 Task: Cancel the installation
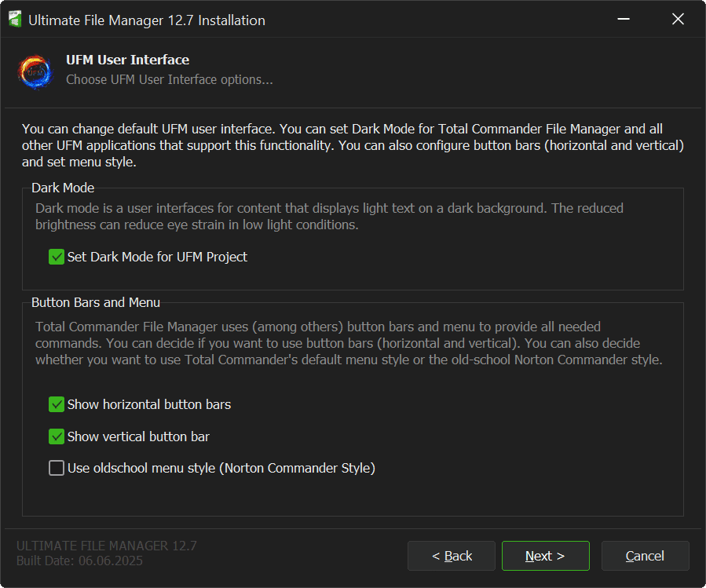(x=645, y=556)
